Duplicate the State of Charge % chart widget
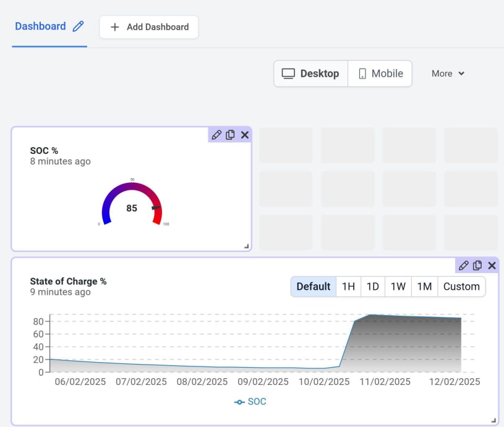The width and height of the screenshot is (504, 427). click(x=477, y=266)
